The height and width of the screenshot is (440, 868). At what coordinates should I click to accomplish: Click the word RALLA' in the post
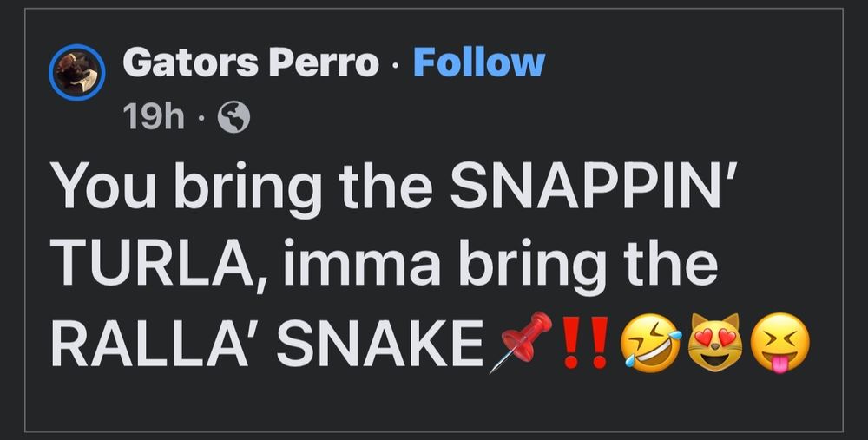click(149, 343)
